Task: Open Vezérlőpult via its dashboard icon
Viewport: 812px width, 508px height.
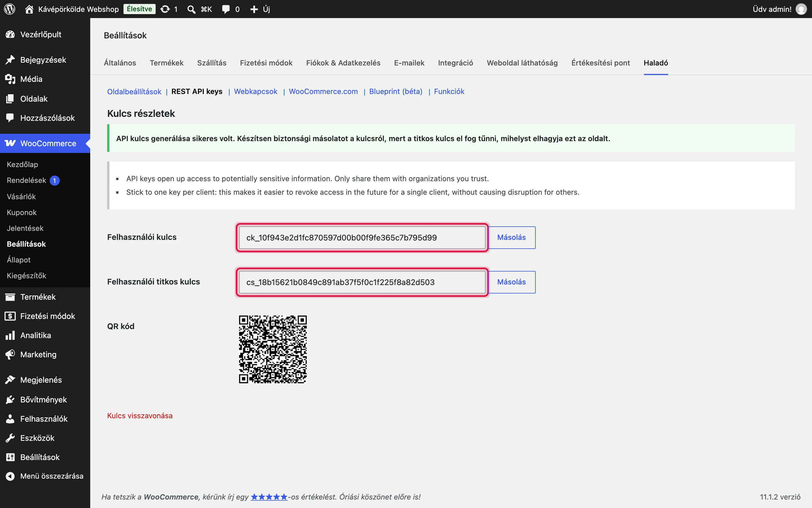Action: 10,34
